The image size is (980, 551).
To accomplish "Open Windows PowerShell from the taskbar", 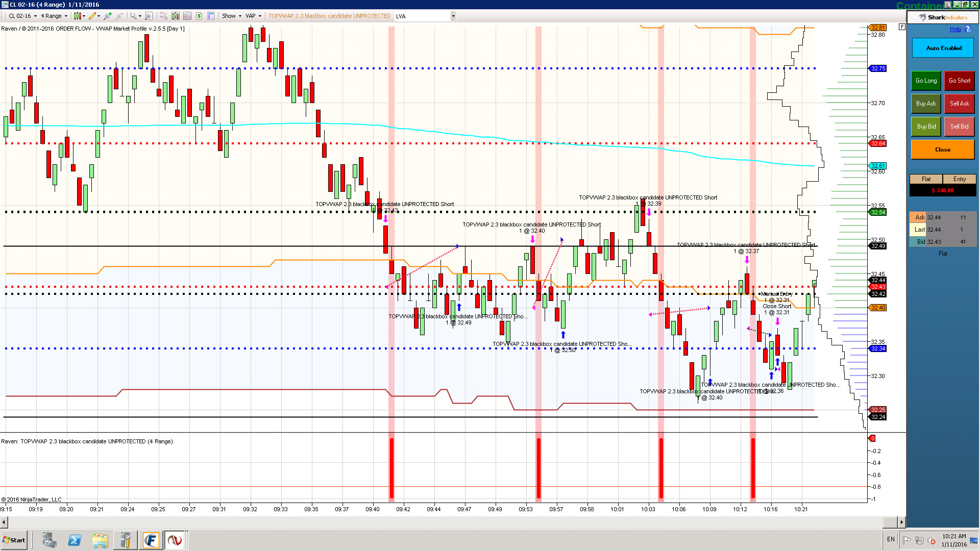I will click(x=75, y=540).
